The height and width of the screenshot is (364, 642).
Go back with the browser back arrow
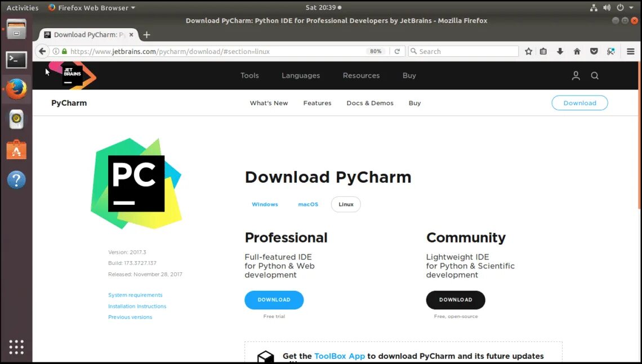pyautogui.click(x=42, y=51)
